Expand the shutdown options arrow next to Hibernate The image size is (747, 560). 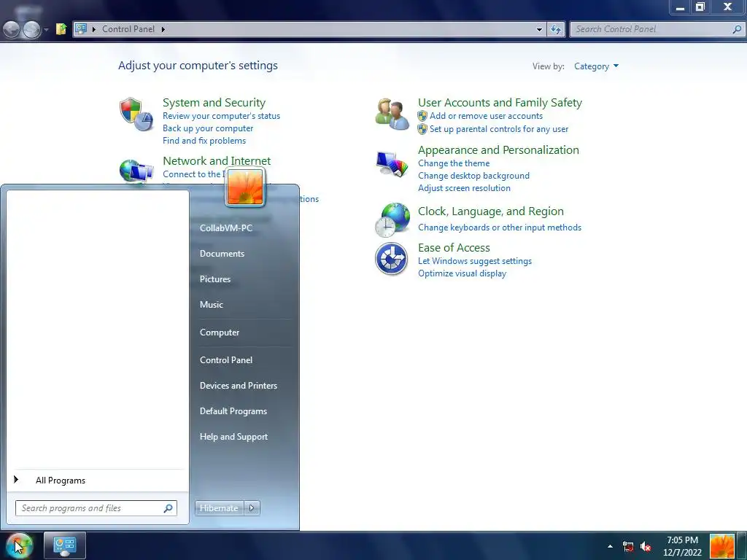click(x=252, y=508)
